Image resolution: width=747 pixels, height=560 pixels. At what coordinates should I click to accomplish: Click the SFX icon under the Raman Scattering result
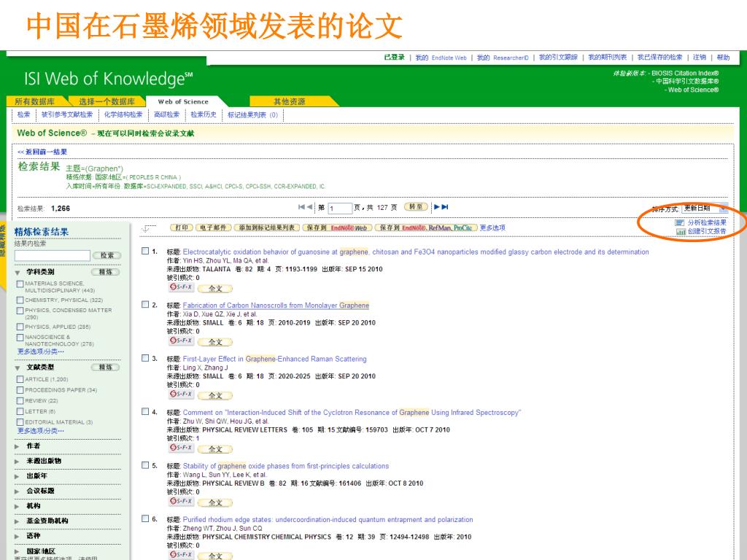point(181,394)
